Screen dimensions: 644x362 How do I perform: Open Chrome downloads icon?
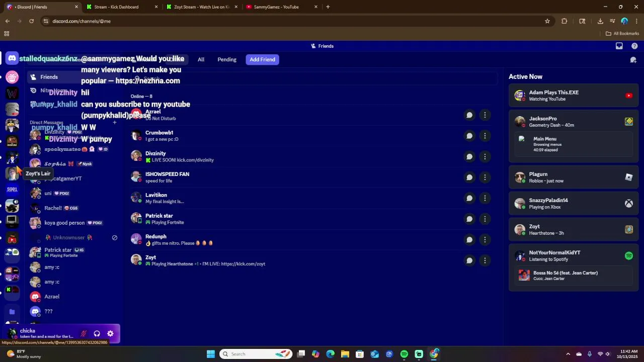600,21
